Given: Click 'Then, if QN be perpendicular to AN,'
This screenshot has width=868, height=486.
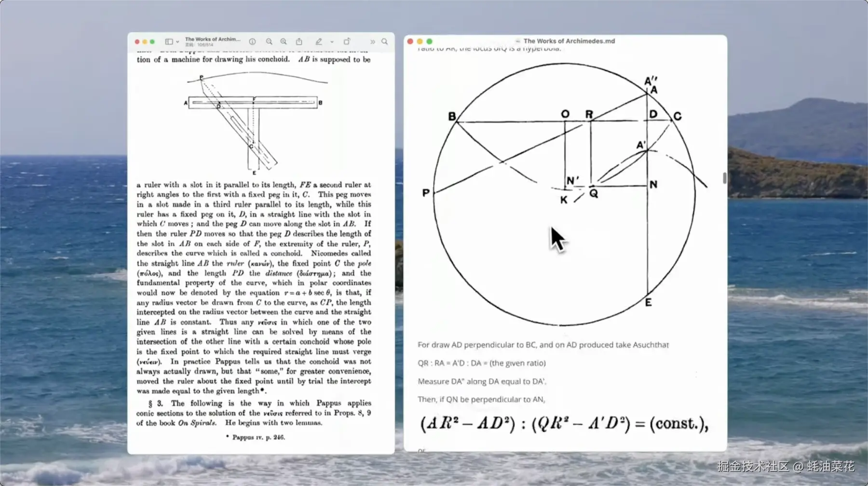Looking at the screenshot, I should click(481, 399).
